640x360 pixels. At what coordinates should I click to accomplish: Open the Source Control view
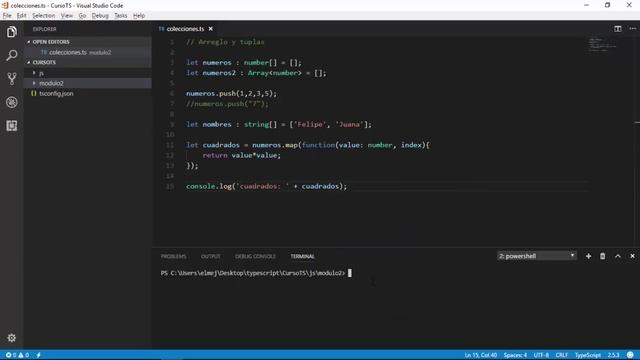pos(11,78)
